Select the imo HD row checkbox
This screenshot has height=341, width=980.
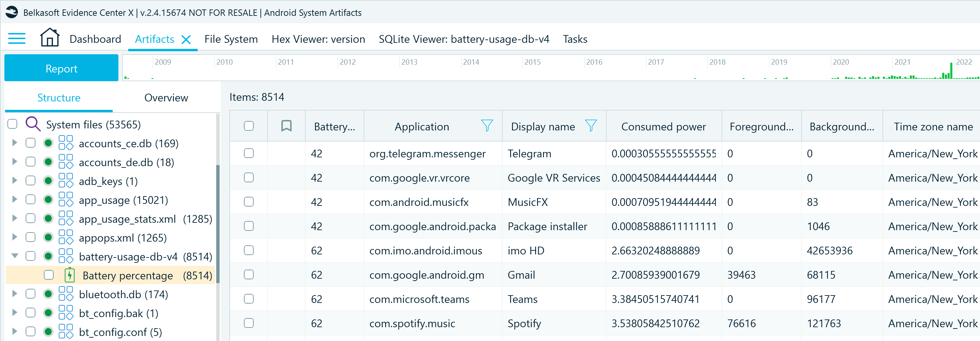coord(249,250)
